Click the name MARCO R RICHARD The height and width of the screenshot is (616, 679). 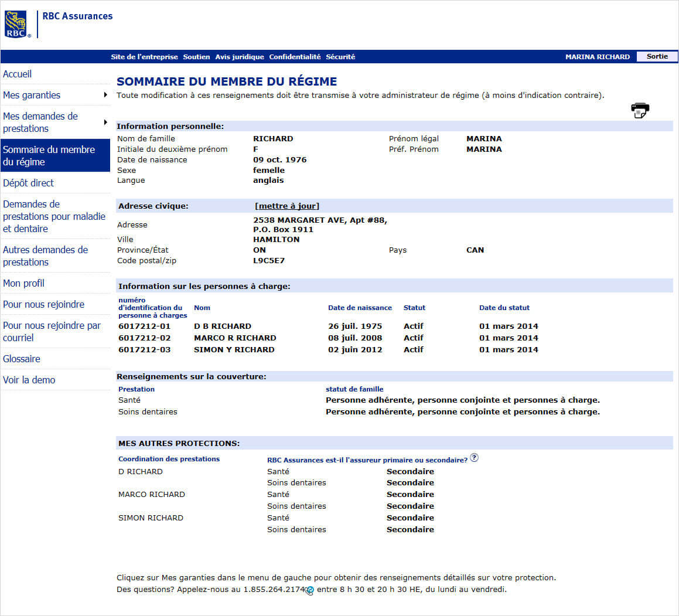(x=235, y=338)
